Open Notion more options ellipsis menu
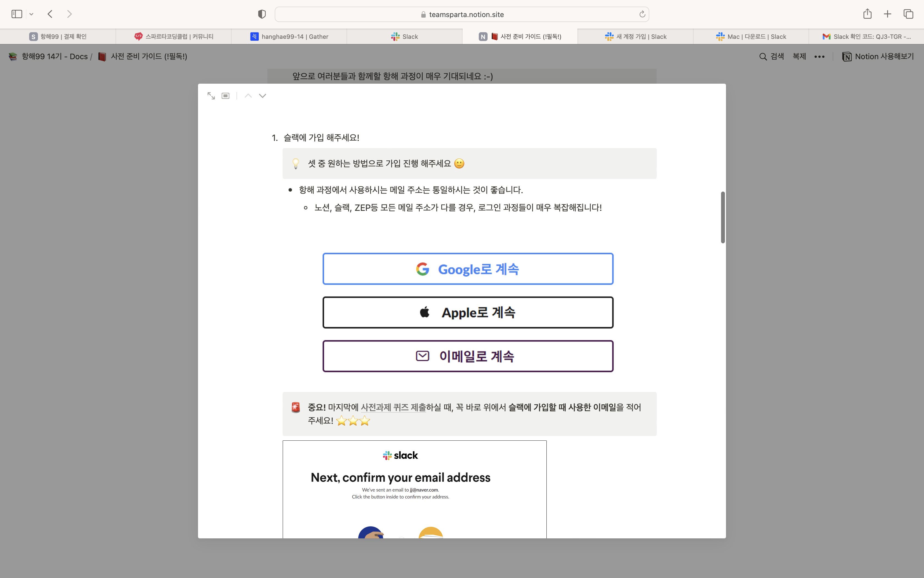The height and width of the screenshot is (578, 924). tap(820, 57)
